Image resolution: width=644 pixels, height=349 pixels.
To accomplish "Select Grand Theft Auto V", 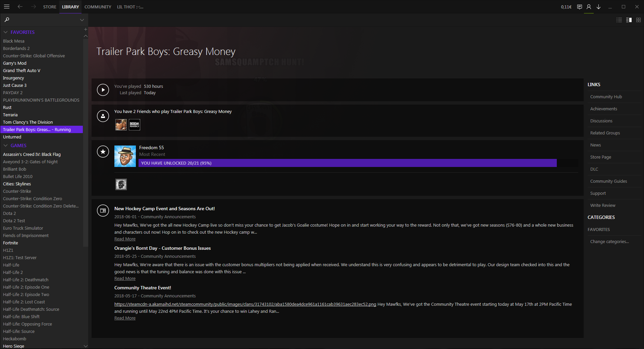I will click(x=42, y=70).
